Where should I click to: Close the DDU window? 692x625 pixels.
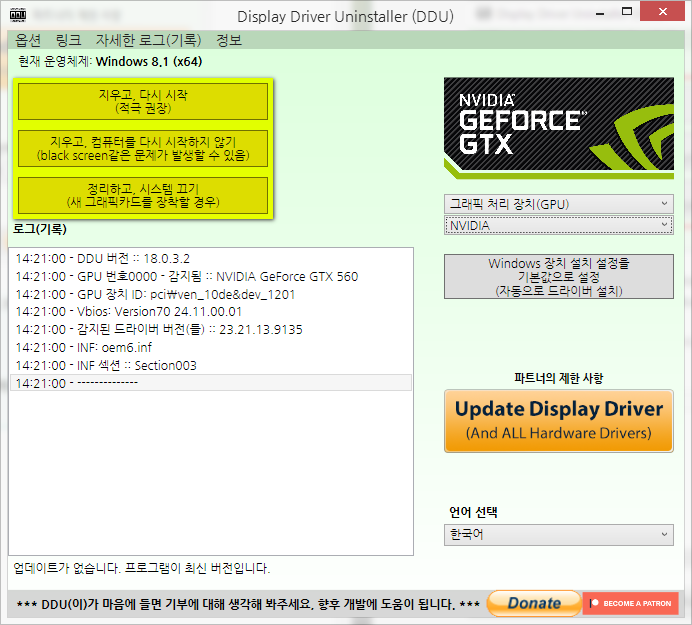pyautogui.click(x=662, y=12)
